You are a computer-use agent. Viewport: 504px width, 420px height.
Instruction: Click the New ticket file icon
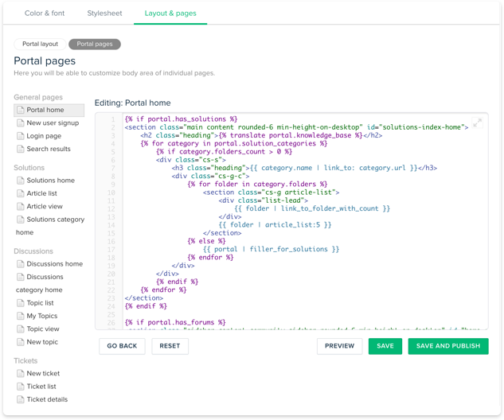click(x=21, y=373)
